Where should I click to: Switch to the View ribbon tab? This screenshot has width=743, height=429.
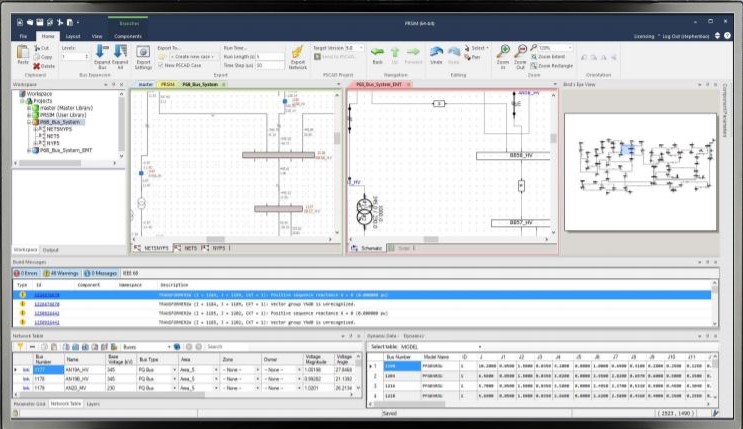(97, 37)
